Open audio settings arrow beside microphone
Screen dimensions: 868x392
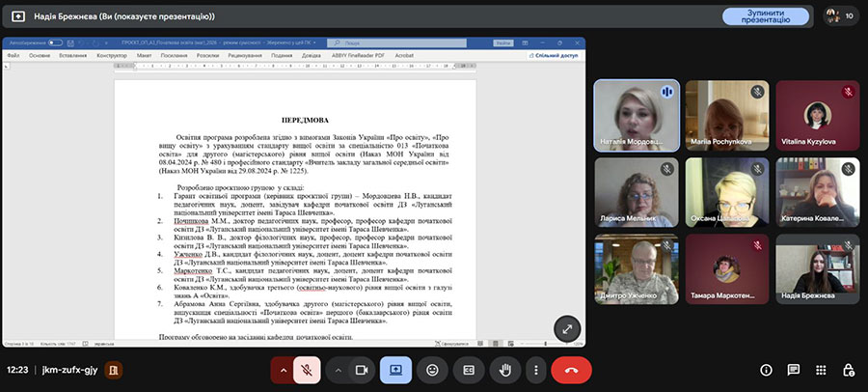(284, 370)
